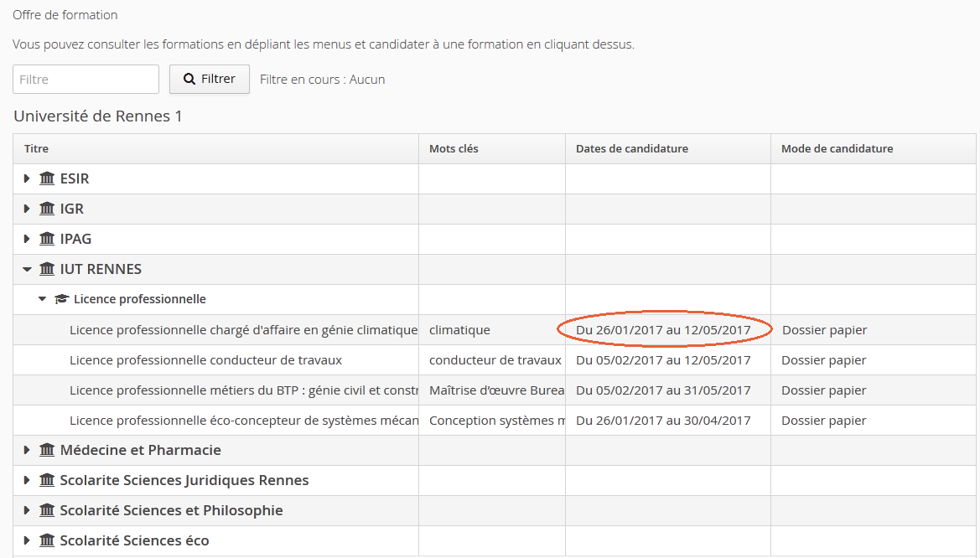Expand the IPAG tree node arrow

[26, 239]
